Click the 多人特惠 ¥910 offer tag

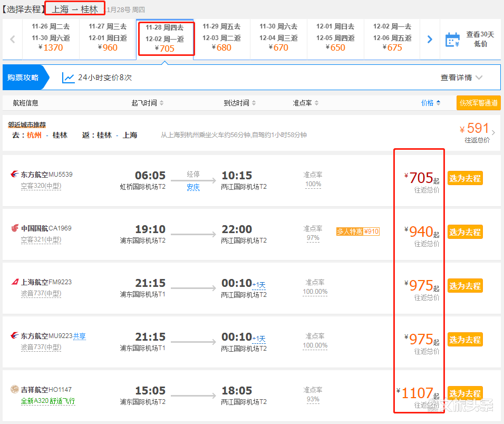tap(358, 232)
